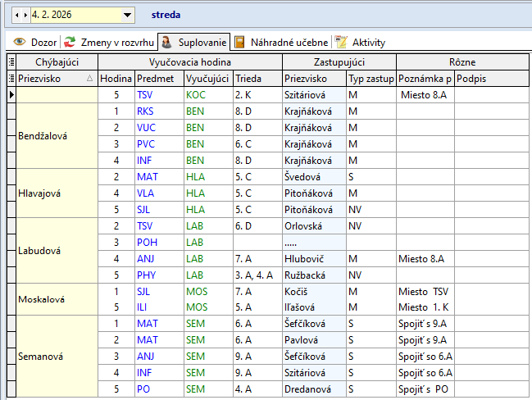532x400 pixels.
Task: Click the Zmeny v rozvrhu arrows icon
Action: [x=70, y=42]
